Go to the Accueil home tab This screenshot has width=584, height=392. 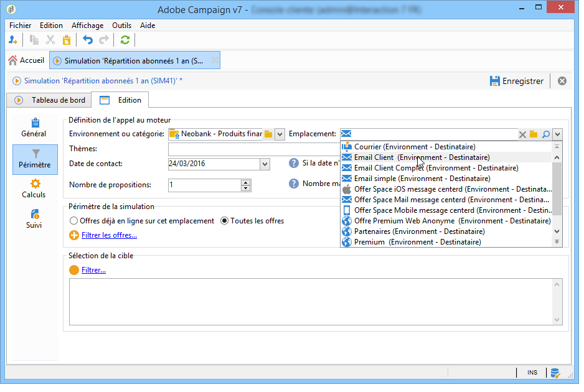26,60
